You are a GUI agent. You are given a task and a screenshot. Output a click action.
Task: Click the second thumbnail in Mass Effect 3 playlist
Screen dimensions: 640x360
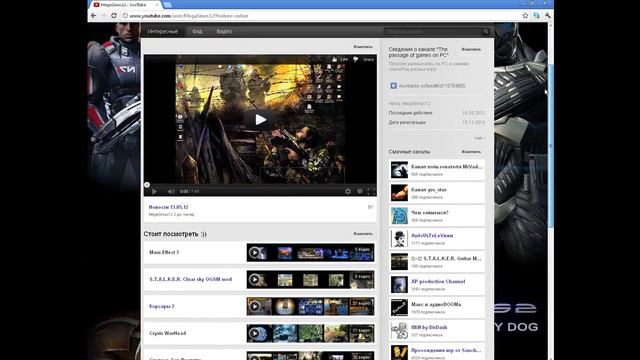[x=284, y=253]
